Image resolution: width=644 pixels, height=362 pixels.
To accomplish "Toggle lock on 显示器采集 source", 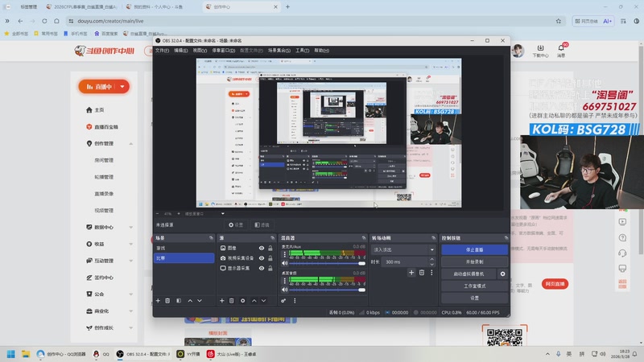I will [x=270, y=268].
